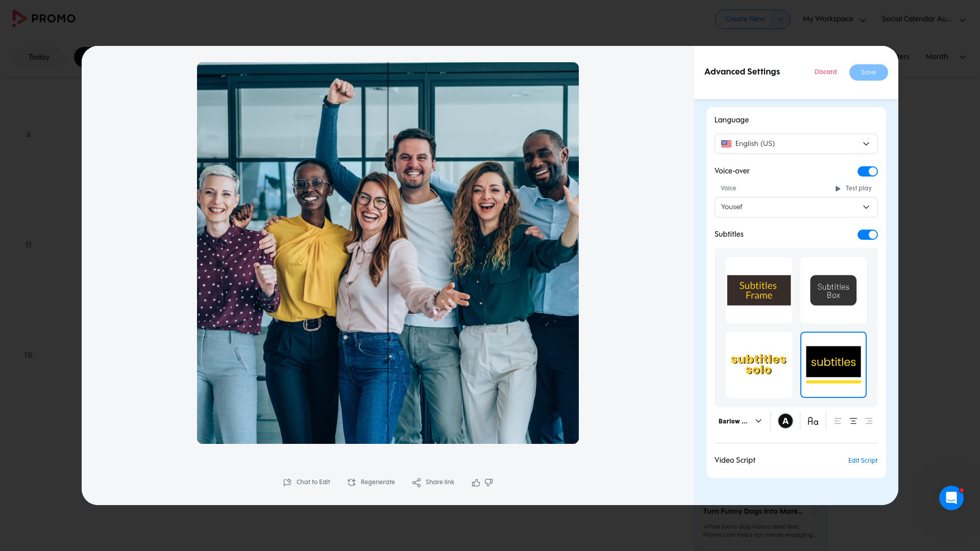
Task: Toggle the Voice-over switch off
Action: tap(868, 171)
